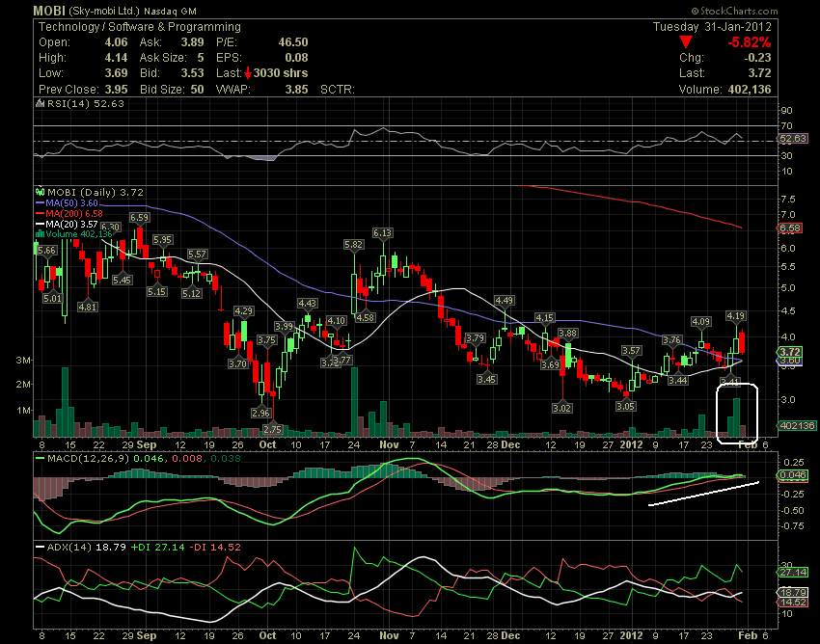Click the 18.79 ADX axis tag
This screenshot has width=820, height=644.
pos(793,592)
